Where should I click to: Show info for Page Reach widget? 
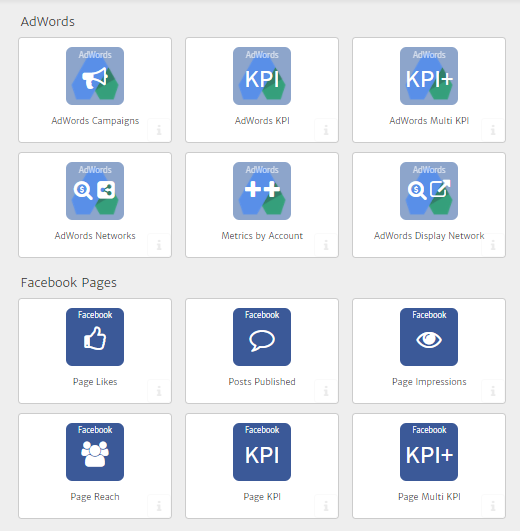coord(159,506)
